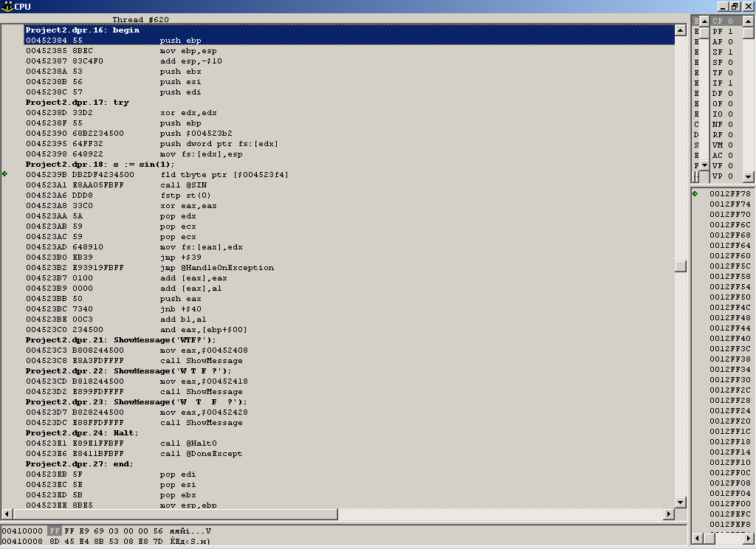This screenshot has width=756, height=549.
Task: Select stack address 0012FF40
Action: pos(729,339)
